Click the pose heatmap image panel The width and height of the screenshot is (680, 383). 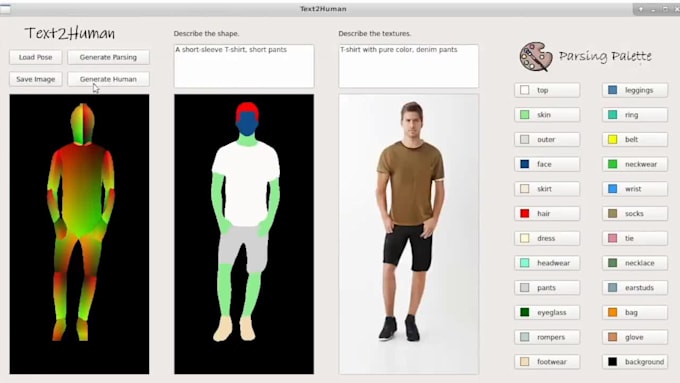pyautogui.click(x=79, y=234)
